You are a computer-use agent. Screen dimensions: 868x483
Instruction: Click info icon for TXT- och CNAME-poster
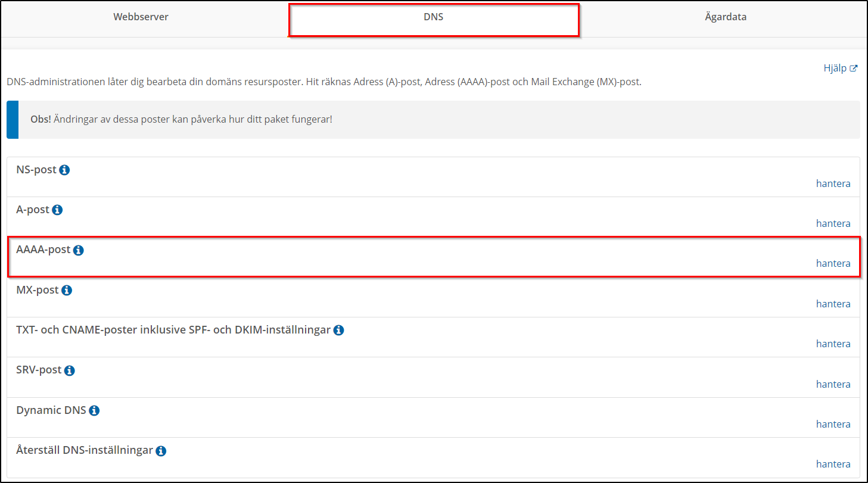(338, 331)
